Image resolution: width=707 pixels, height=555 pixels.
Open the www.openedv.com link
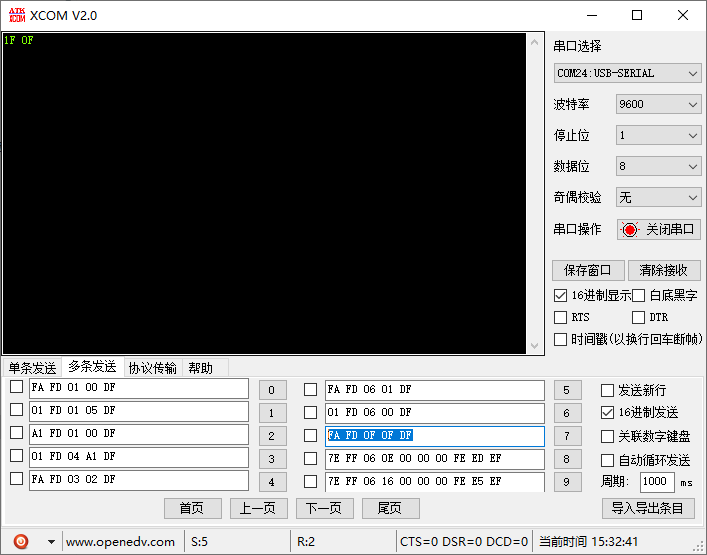pyautogui.click(x=120, y=541)
